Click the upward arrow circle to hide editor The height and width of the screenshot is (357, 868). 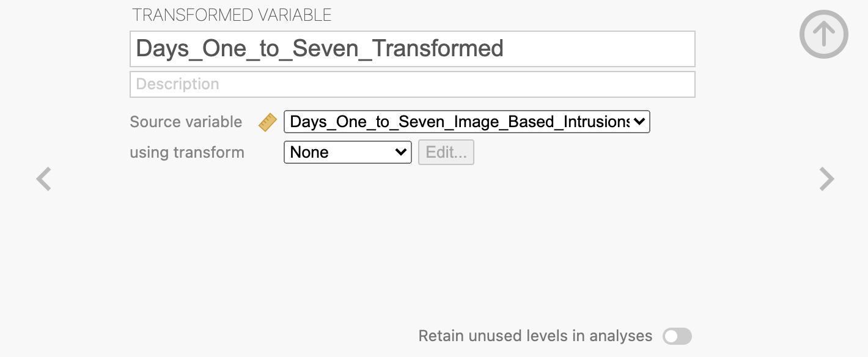tap(824, 34)
